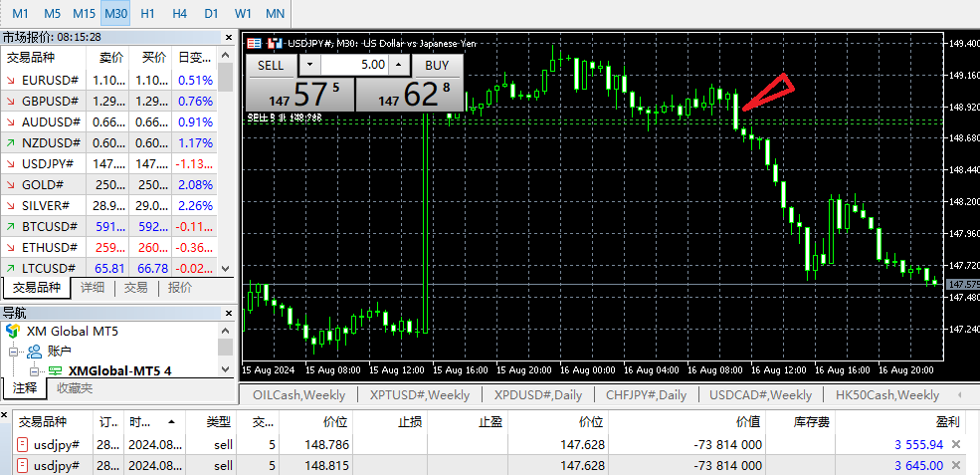This screenshot has height=475, width=980.
Task: Click XMGlobal-MT5 4 server icon
Action: pos(55,371)
